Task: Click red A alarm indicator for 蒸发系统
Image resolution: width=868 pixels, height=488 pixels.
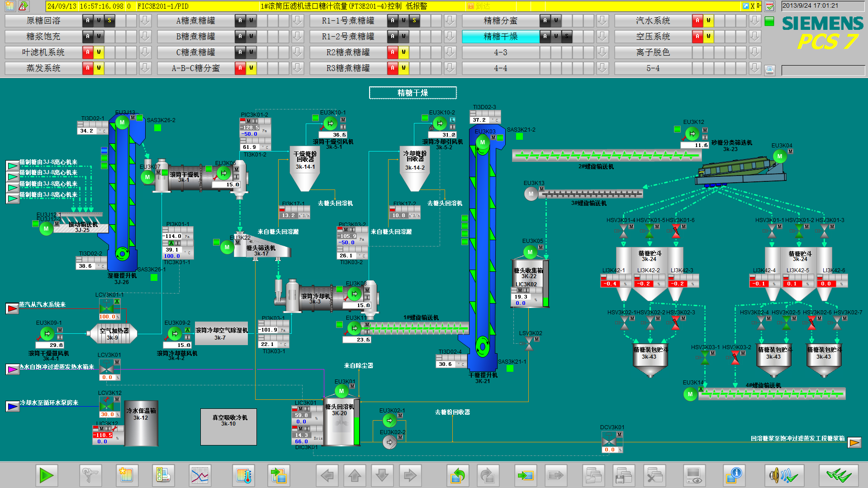Action: point(88,68)
